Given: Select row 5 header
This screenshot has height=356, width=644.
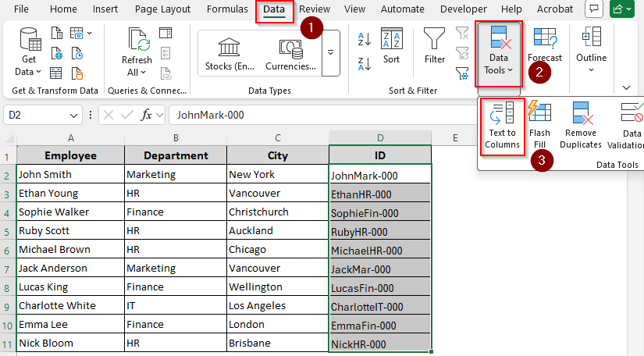Looking at the screenshot, I should pyautogui.click(x=8, y=231).
